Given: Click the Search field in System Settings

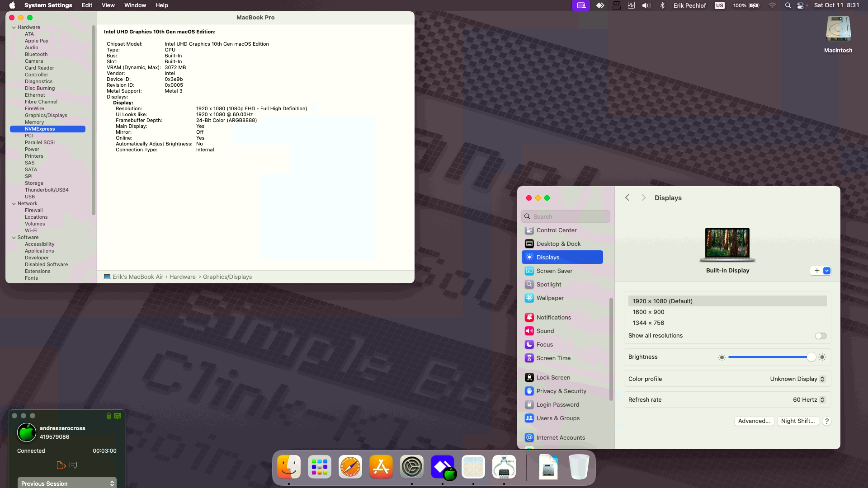Looking at the screenshot, I should [566, 216].
